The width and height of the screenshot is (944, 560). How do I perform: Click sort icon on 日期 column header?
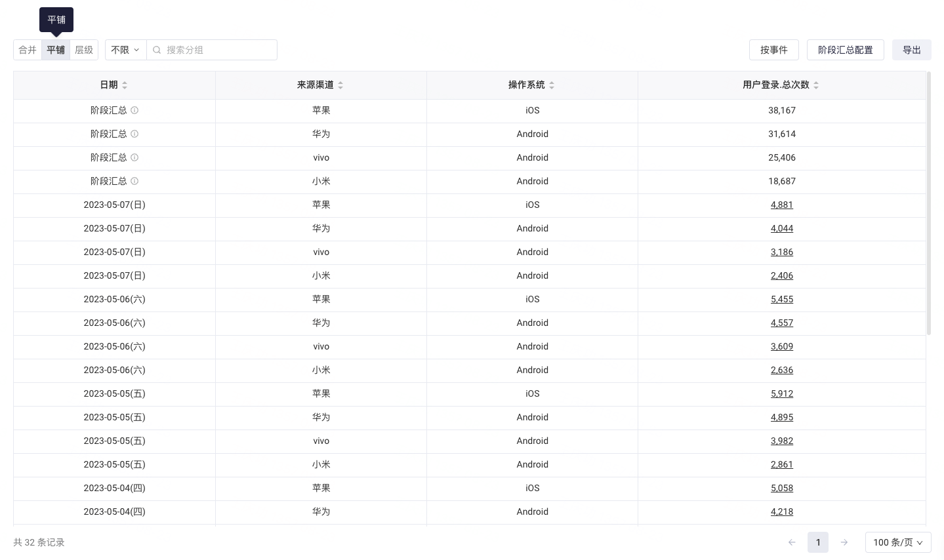tap(125, 85)
